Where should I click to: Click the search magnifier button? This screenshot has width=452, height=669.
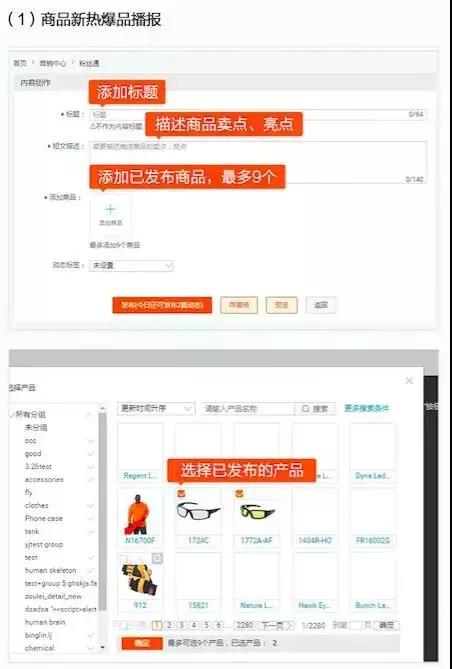[315, 408]
